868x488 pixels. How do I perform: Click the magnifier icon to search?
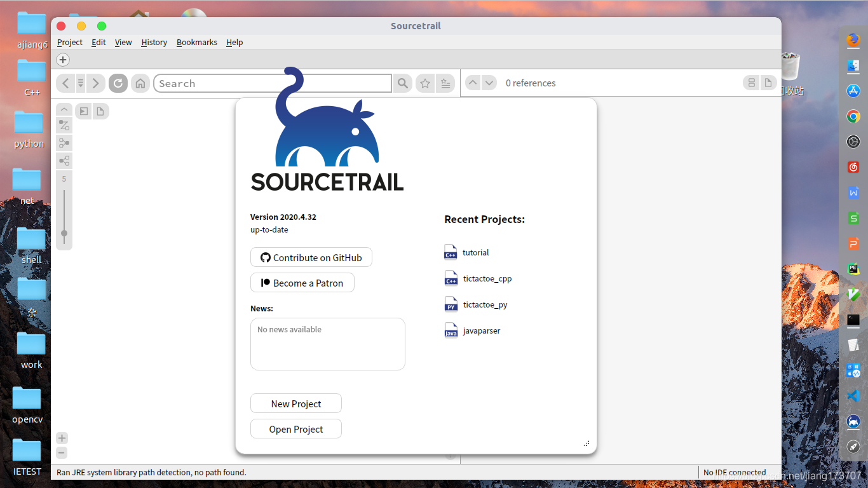[402, 83]
